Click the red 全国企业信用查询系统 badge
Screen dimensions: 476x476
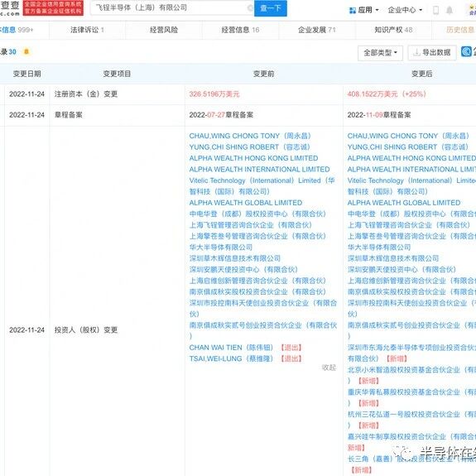(53, 8)
